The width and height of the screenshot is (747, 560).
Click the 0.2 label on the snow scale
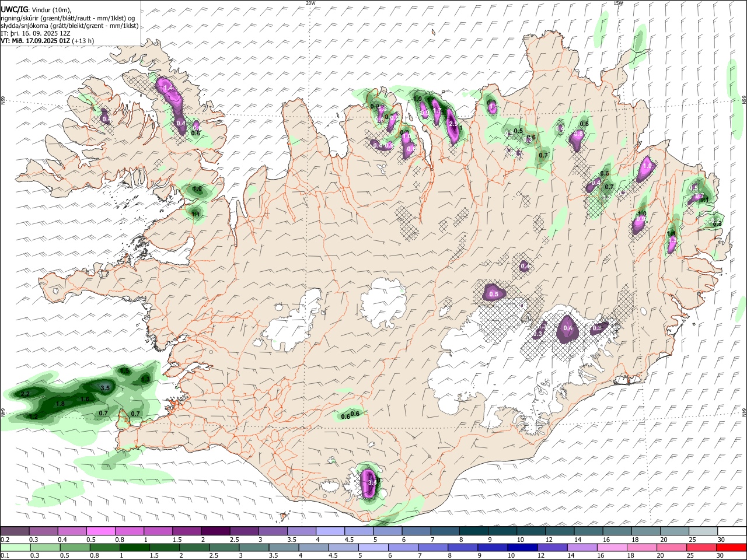(5, 540)
